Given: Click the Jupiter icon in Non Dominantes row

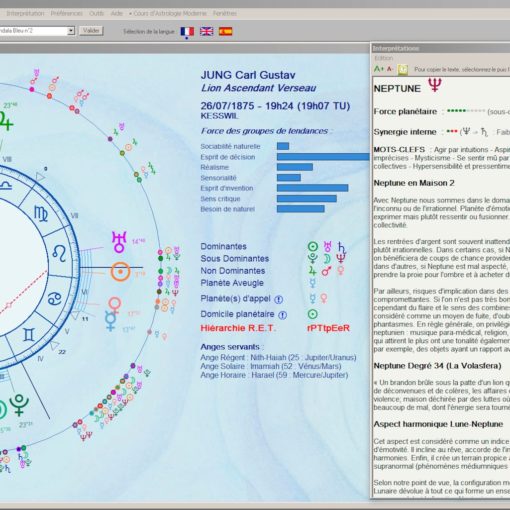Looking at the screenshot, I should [x=312, y=270].
